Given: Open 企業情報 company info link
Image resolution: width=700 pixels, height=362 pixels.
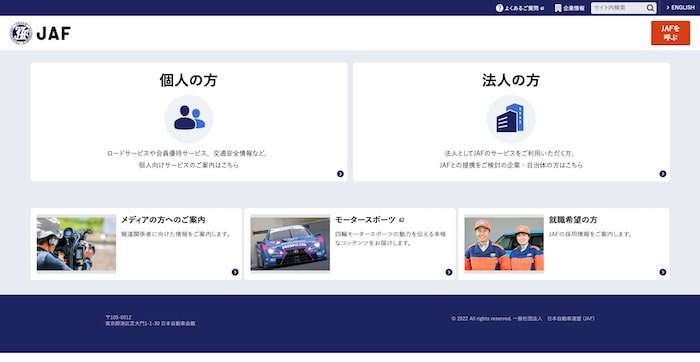Looking at the screenshot, I should (574, 8).
